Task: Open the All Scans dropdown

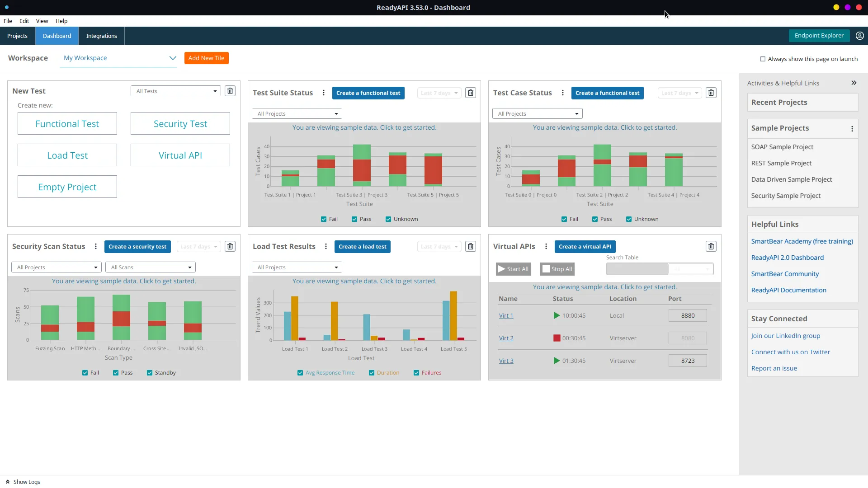Action: [150, 267]
